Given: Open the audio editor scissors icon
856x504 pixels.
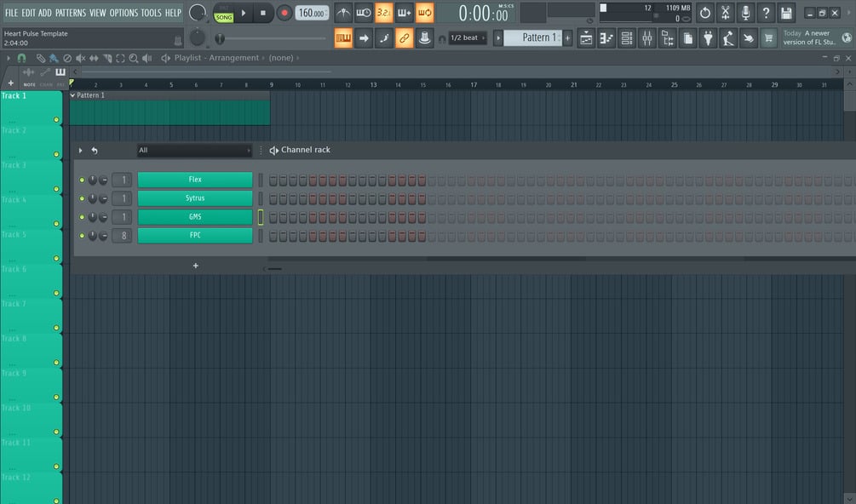Looking at the screenshot, I should coord(725,13).
